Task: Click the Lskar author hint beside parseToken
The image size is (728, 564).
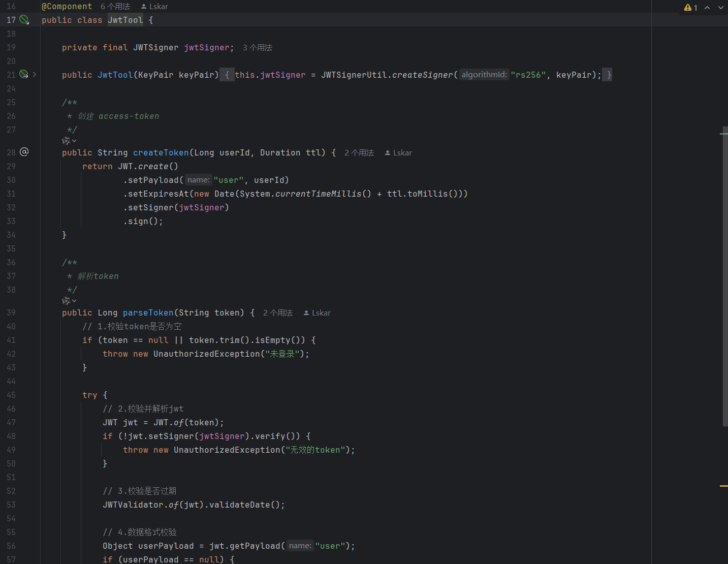Action: [317, 313]
